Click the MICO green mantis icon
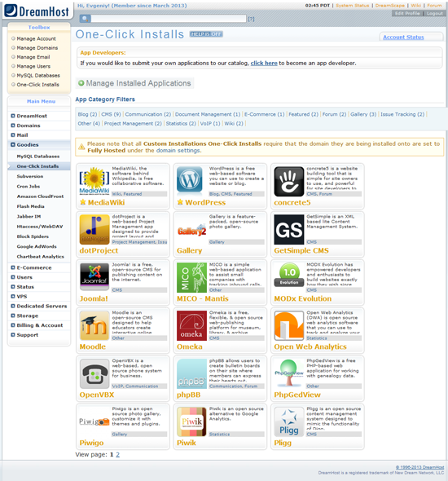The image size is (448, 481). pyautogui.click(x=191, y=278)
